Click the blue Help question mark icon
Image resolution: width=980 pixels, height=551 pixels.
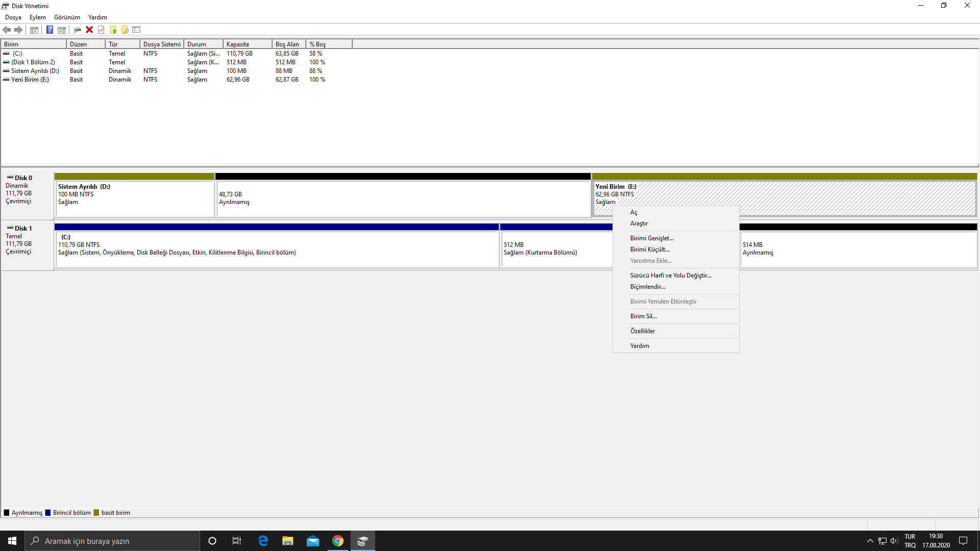[50, 30]
